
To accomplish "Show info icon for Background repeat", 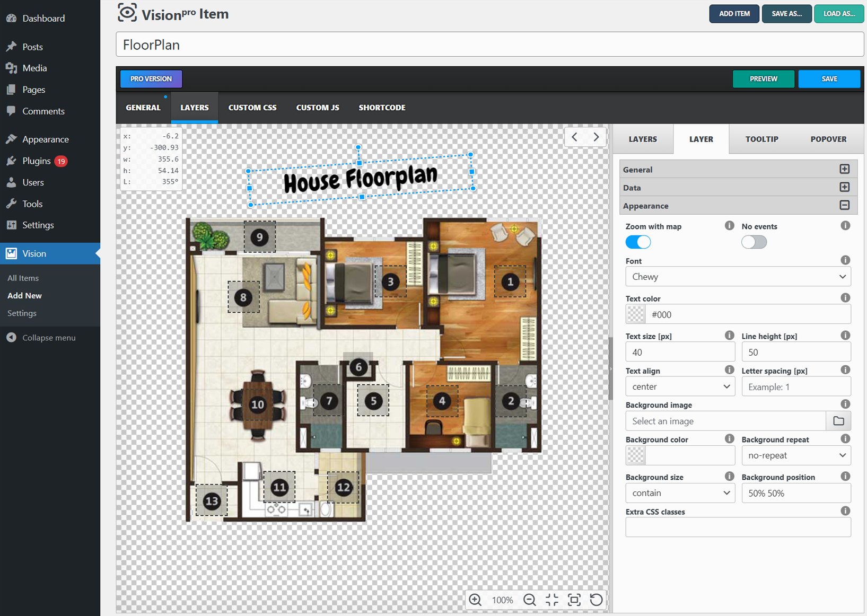I will click(845, 439).
